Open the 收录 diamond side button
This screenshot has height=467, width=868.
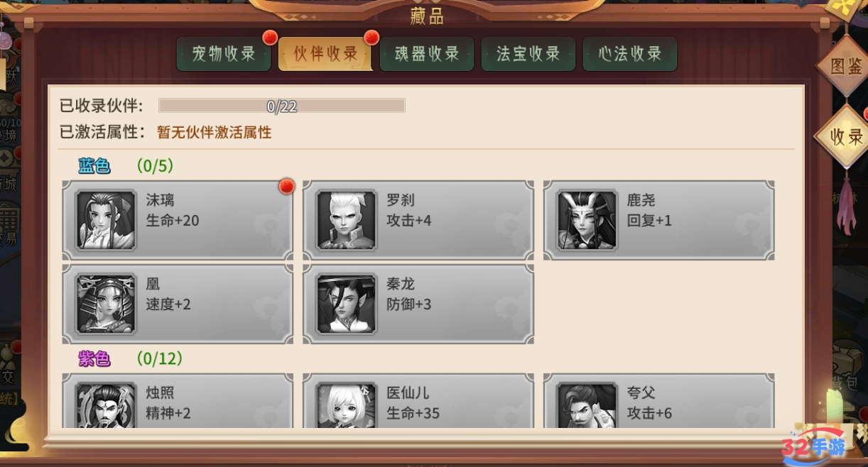point(846,136)
